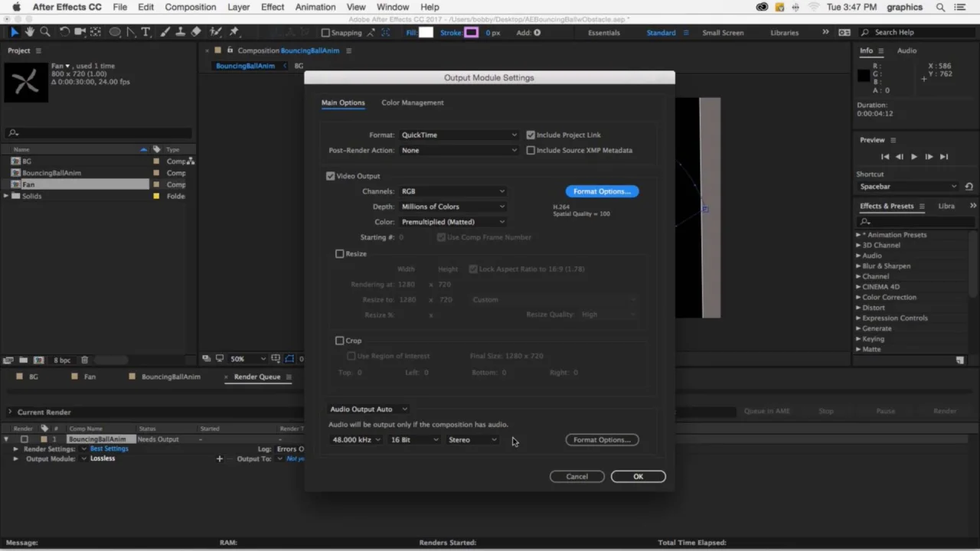This screenshot has height=551, width=980.
Task: Open the Depth dropdown Millions of Colors
Action: pos(452,207)
